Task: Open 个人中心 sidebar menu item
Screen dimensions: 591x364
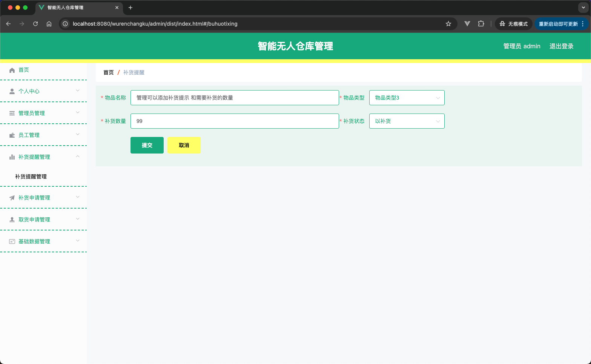Action: point(43,91)
